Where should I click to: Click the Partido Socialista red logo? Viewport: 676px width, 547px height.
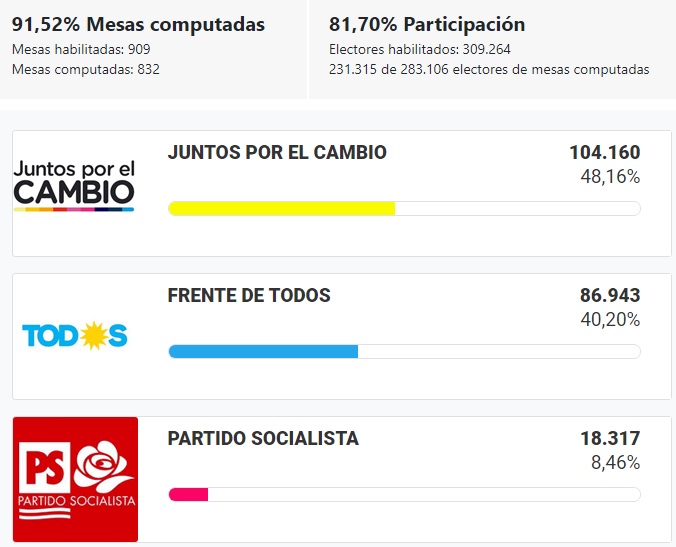coord(75,479)
